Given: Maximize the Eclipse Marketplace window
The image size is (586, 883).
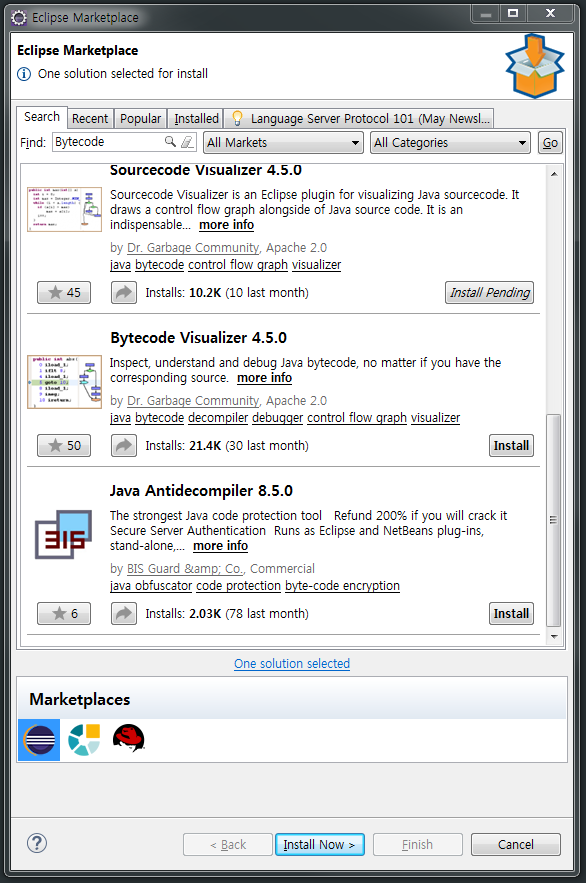Looking at the screenshot, I should 513,14.
